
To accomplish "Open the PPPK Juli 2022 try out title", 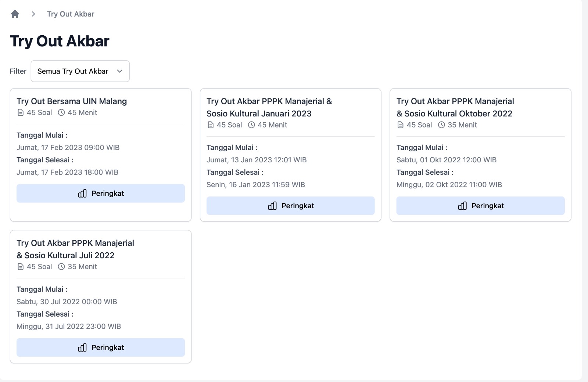I will pos(75,249).
